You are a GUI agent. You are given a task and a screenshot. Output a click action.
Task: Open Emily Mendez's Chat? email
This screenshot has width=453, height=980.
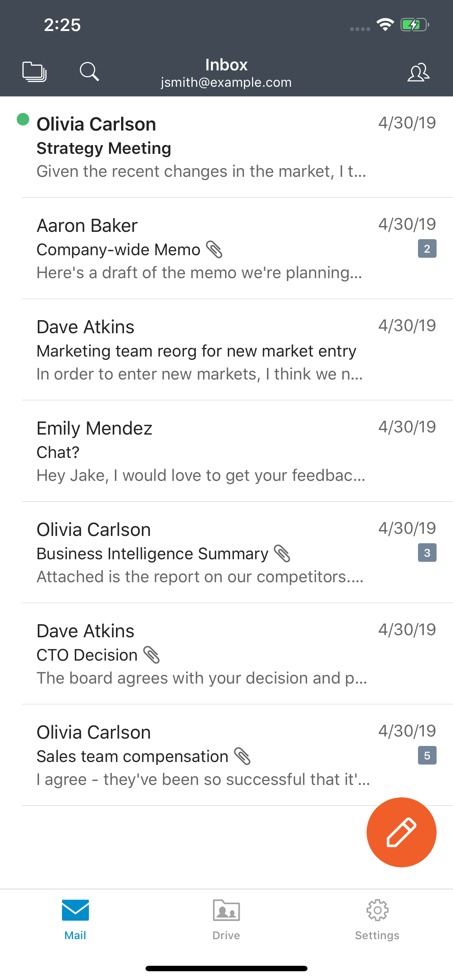pyautogui.click(x=202, y=452)
